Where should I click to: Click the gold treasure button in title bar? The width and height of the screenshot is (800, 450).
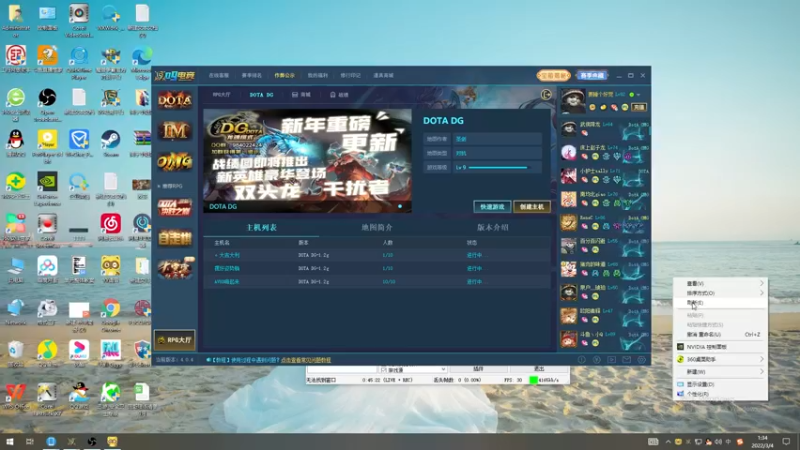553,76
